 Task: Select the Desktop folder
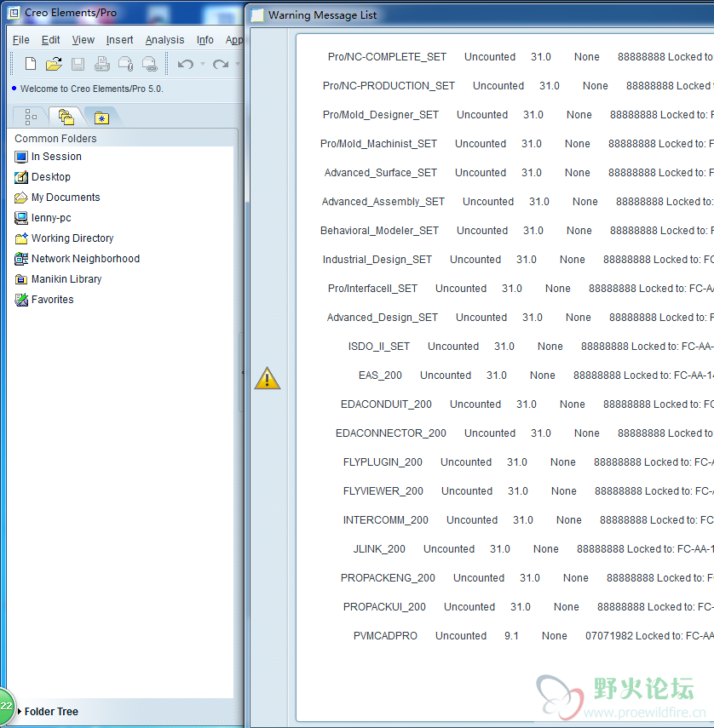click(x=51, y=177)
